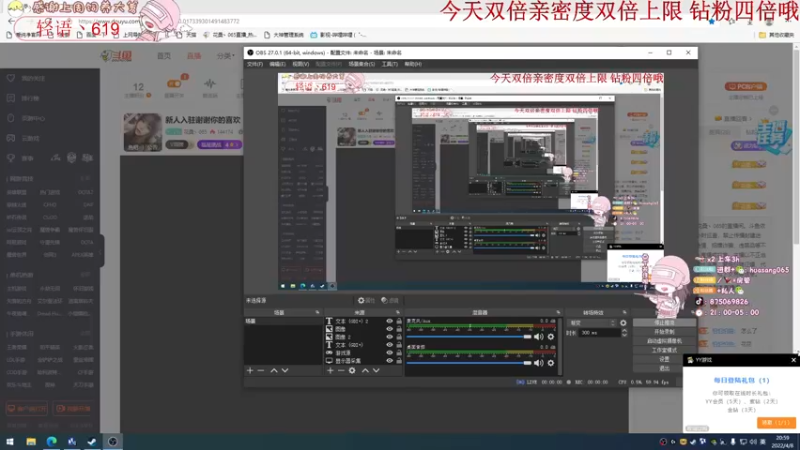The height and width of the screenshot is (450, 800).
Task: Toggle visibility of 文本 (GDI+) source
Action: pos(389,345)
